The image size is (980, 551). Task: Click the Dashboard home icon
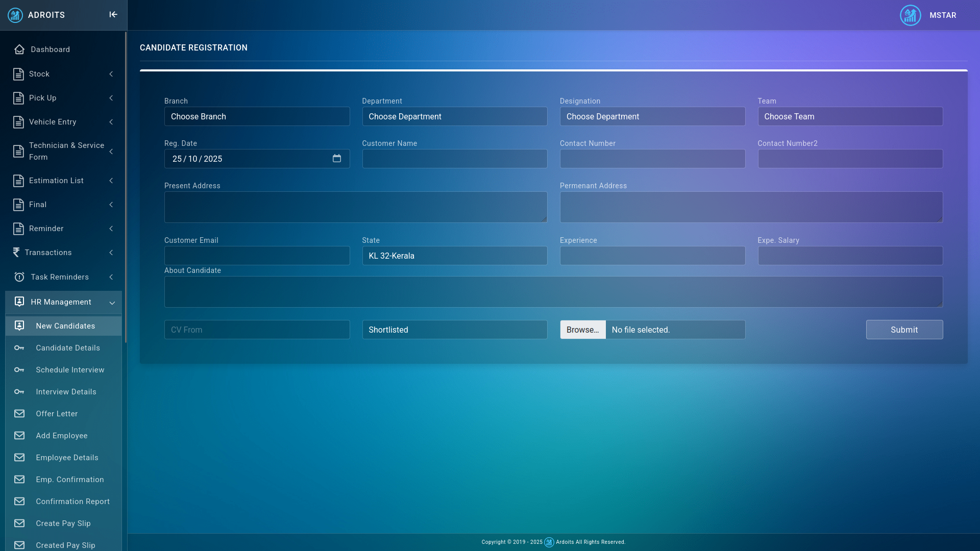(x=19, y=49)
